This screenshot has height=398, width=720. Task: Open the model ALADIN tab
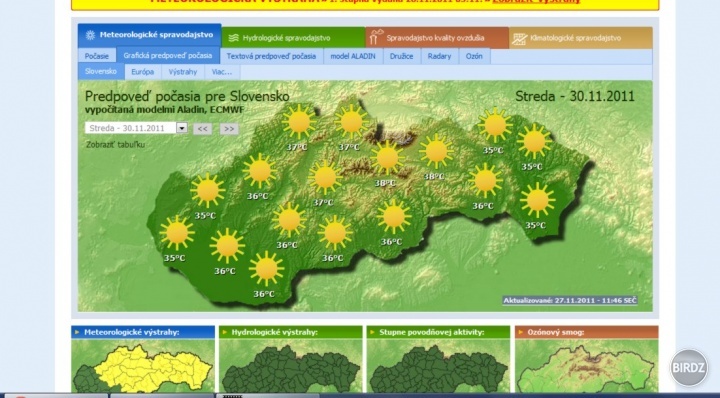353,56
